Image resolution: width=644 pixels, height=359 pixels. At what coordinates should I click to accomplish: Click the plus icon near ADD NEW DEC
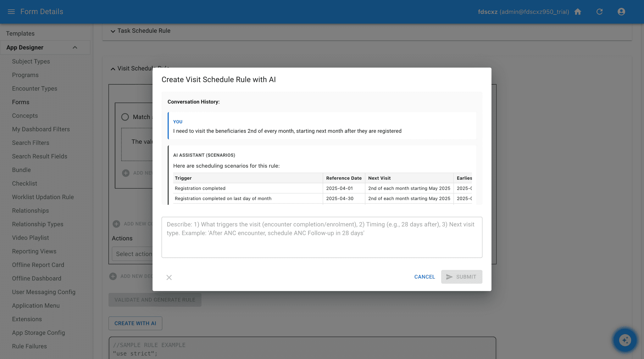click(x=113, y=276)
